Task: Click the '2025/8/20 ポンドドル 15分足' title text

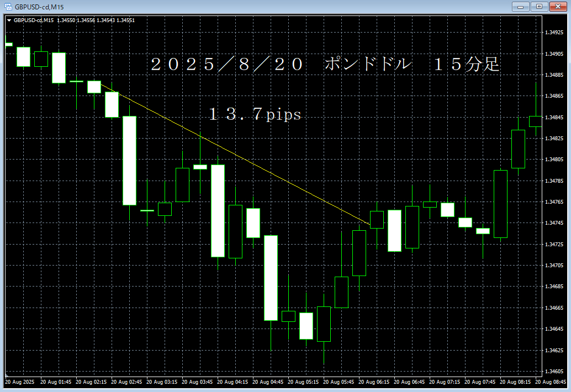Action: pos(325,65)
